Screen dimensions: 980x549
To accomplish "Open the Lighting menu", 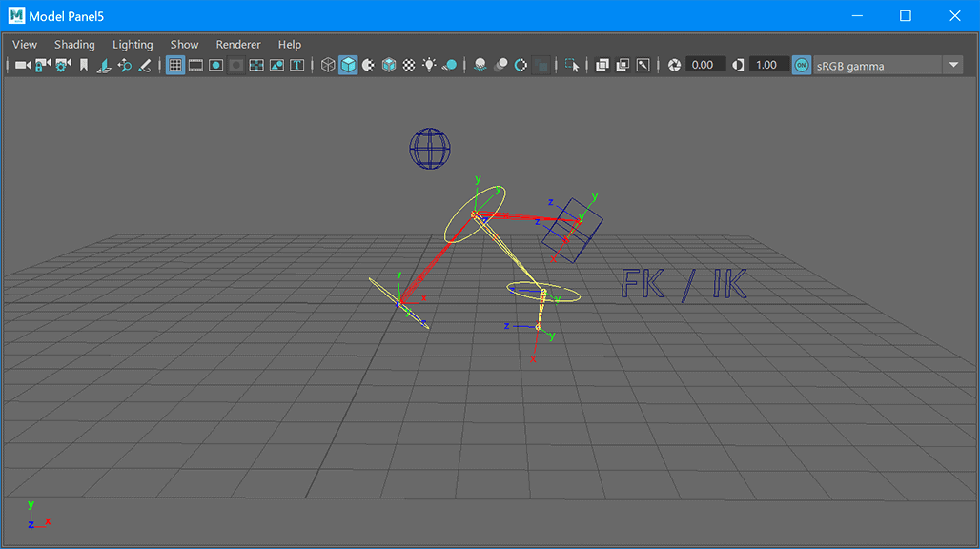I will tap(133, 45).
